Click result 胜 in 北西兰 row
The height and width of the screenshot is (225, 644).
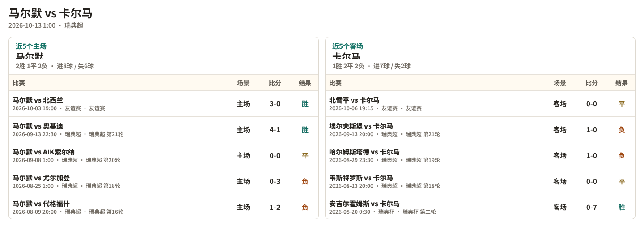(x=305, y=104)
